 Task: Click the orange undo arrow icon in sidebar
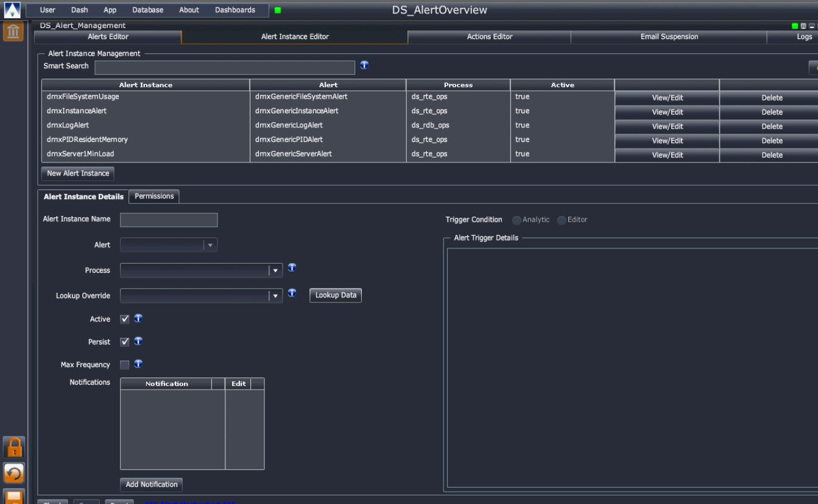14,473
